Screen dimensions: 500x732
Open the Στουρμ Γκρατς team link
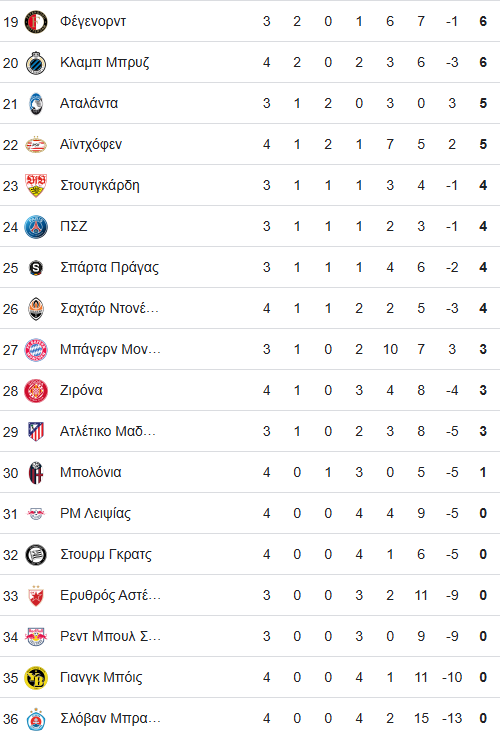[106, 554]
